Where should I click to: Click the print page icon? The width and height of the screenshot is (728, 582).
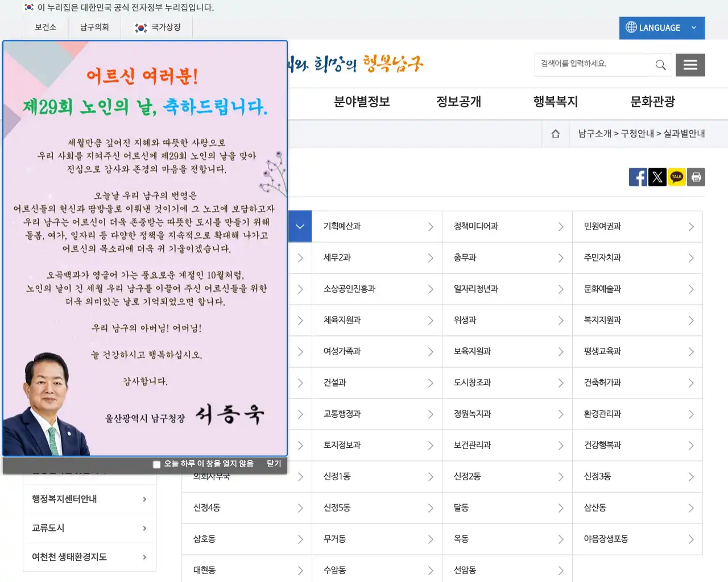click(696, 177)
